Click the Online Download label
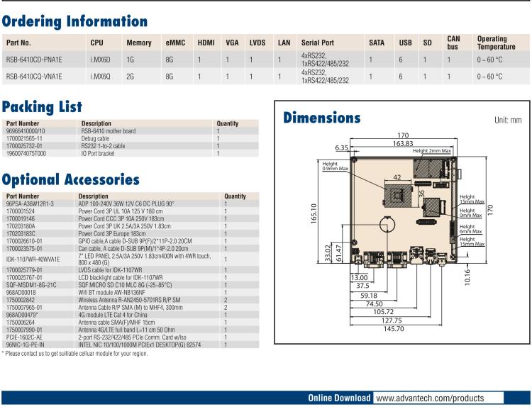Screen dimensions: 532x419 [338, 398]
